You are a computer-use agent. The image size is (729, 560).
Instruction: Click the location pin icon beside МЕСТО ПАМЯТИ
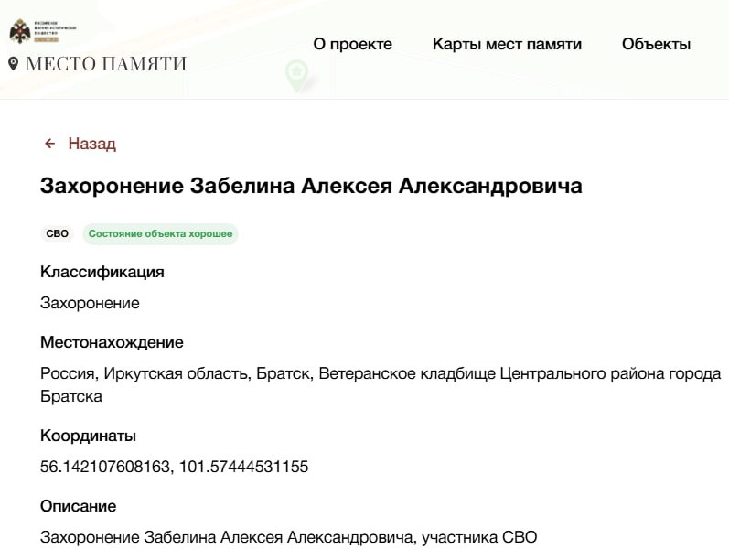pos(13,64)
